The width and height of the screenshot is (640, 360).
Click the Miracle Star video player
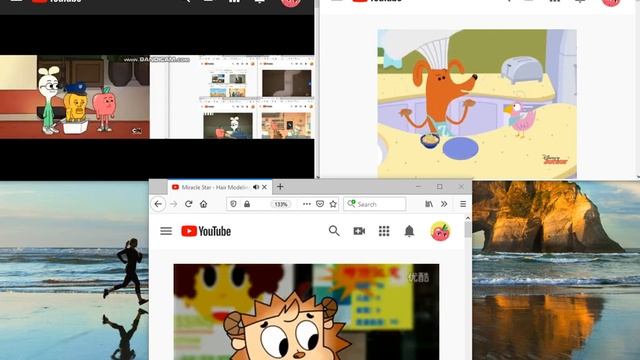[306, 312]
